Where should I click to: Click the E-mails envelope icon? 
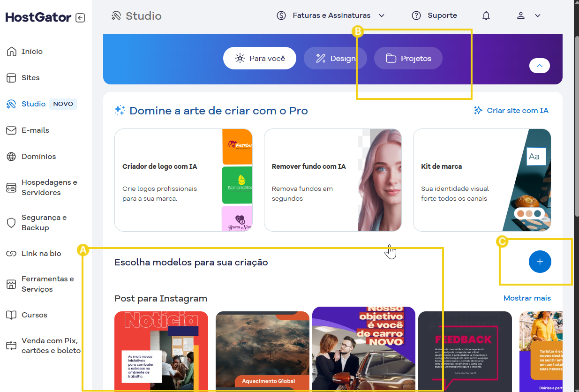click(11, 130)
